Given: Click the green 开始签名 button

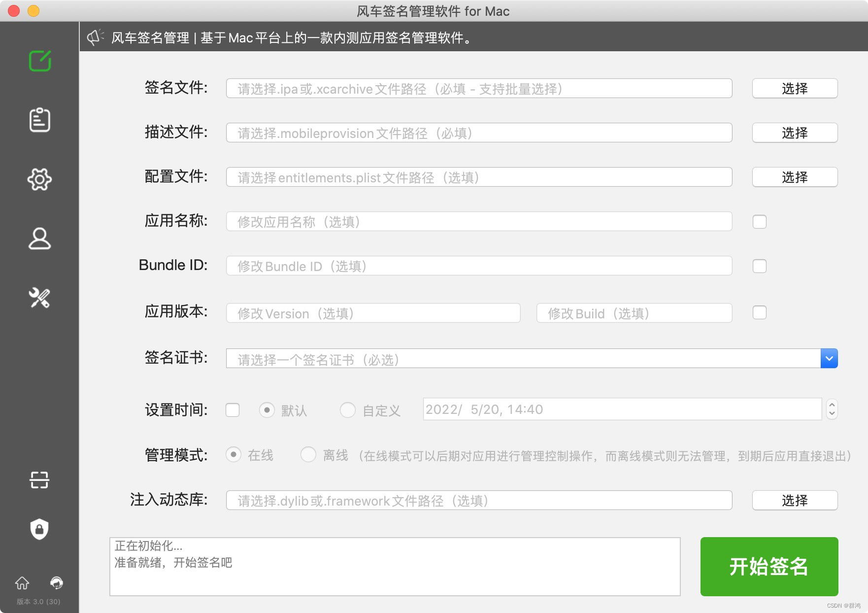Looking at the screenshot, I should tap(769, 567).
